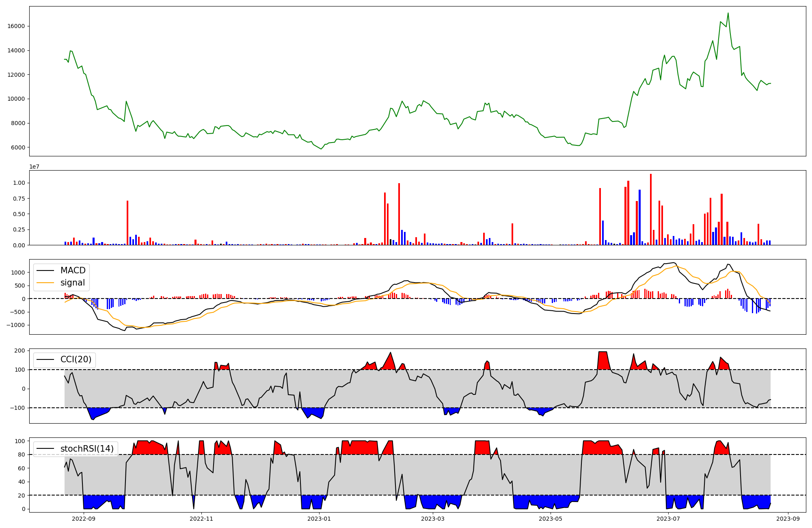Click the 2023-01 x-axis date label
The height and width of the screenshot is (528, 812).
(319, 519)
